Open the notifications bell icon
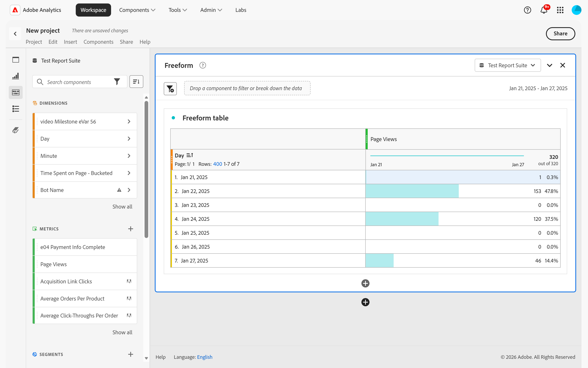588x368 pixels. 544,10
